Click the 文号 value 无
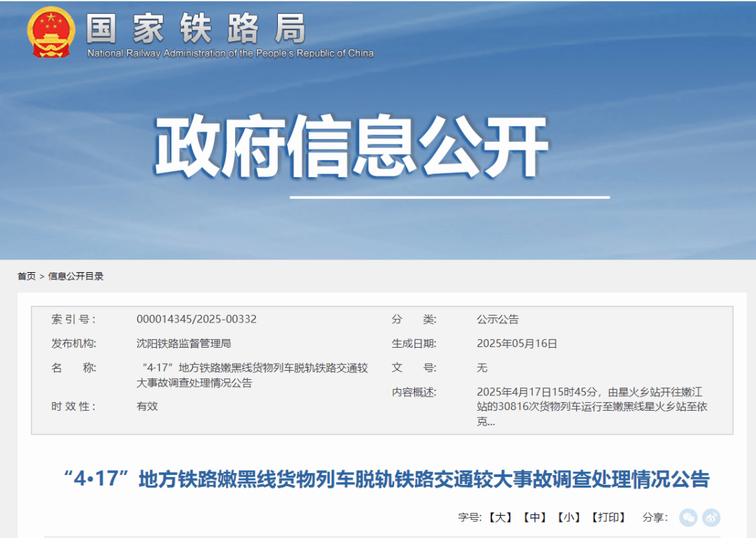This screenshot has width=756, height=538. point(482,368)
